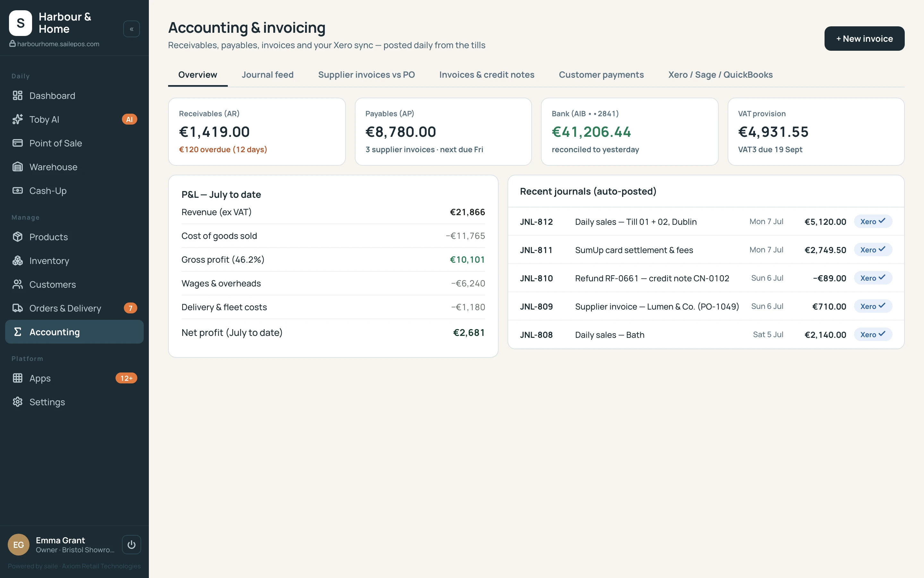Click the Gross profit (46.2%) row
Image resolution: width=924 pixels, height=578 pixels.
point(333,259)
